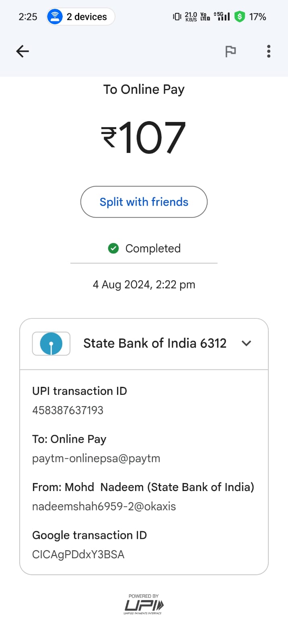Image resolution: width=288 pixels, height=644 pixels.
Task: Tap the UPI logo at bottom
Action: pos(144,605)
